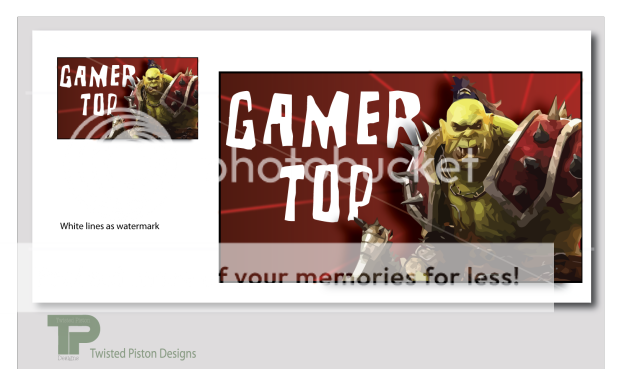Click the small Gamer Top thumbnail
This screenshot has width=640, height=369.
click(x=127, y=98)
